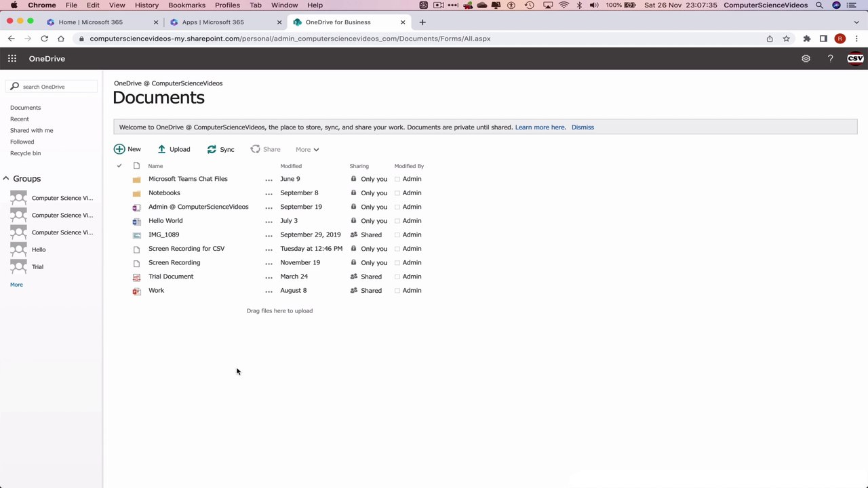The height and width of the screenshot is (488, 868).
Task: Open the settings gear in OneDrive header
Action: pyautogui.click(x=806, y=59)
